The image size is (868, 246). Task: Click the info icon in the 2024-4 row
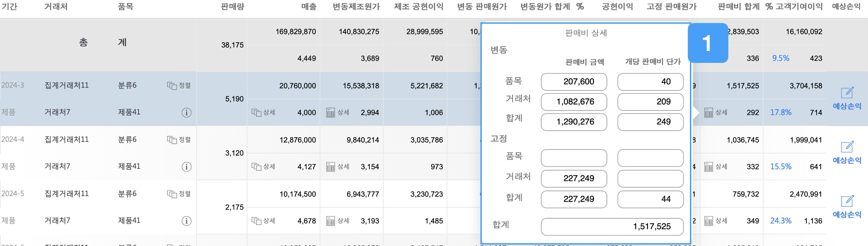tap(186, 167)
